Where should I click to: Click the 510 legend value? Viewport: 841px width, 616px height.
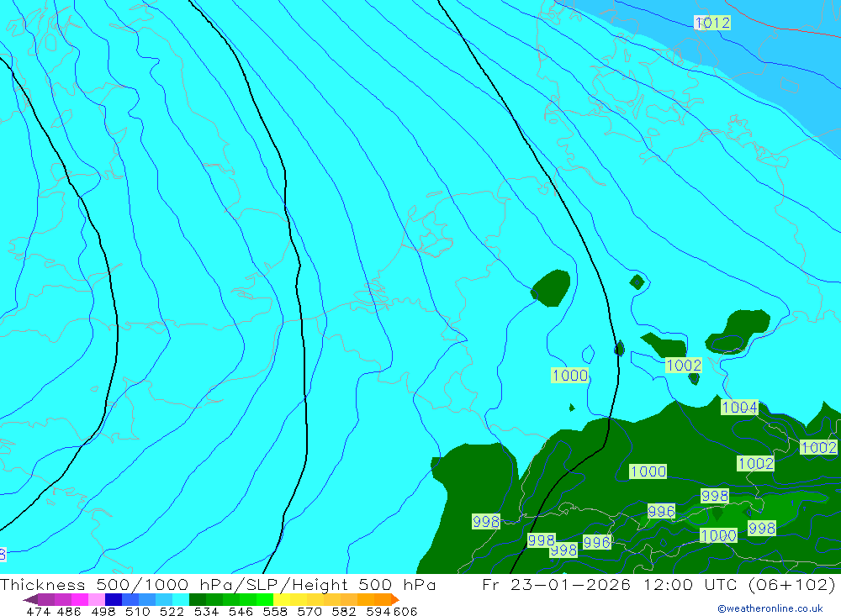pos(137,611)
